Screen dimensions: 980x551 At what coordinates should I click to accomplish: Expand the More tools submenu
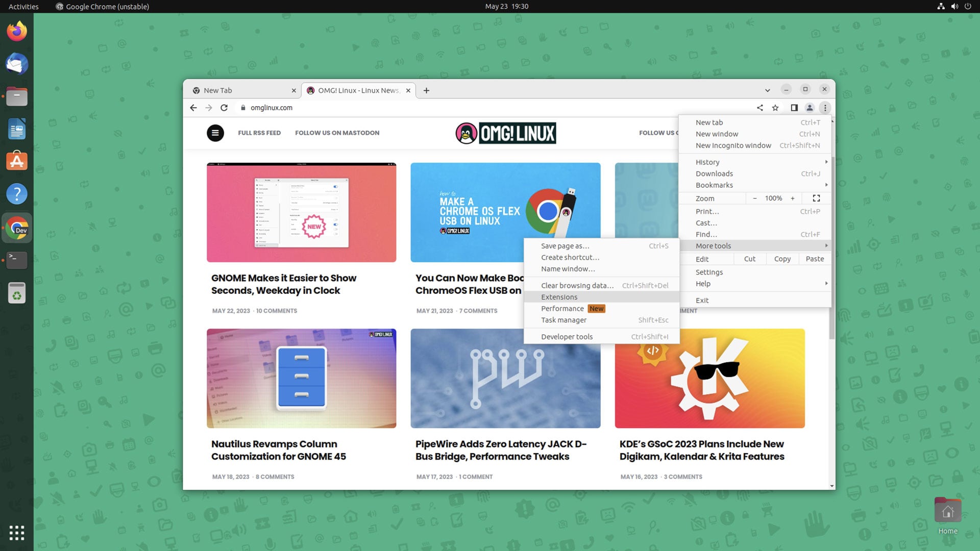755,246
